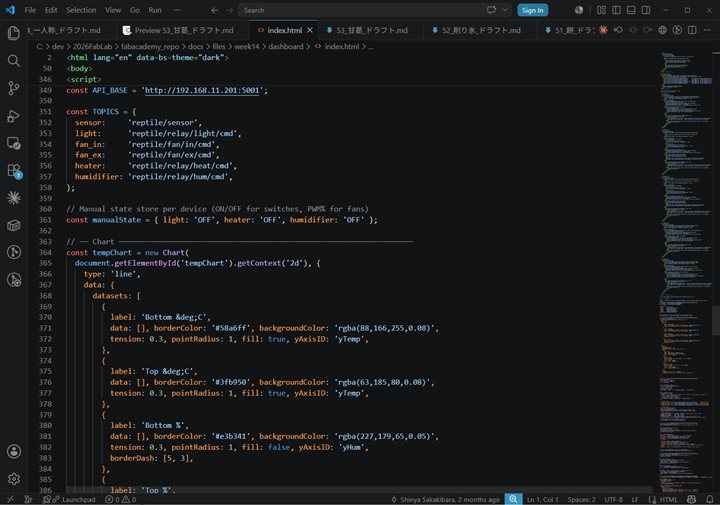Open the Extensions view with update badge

tap(14, 171)
